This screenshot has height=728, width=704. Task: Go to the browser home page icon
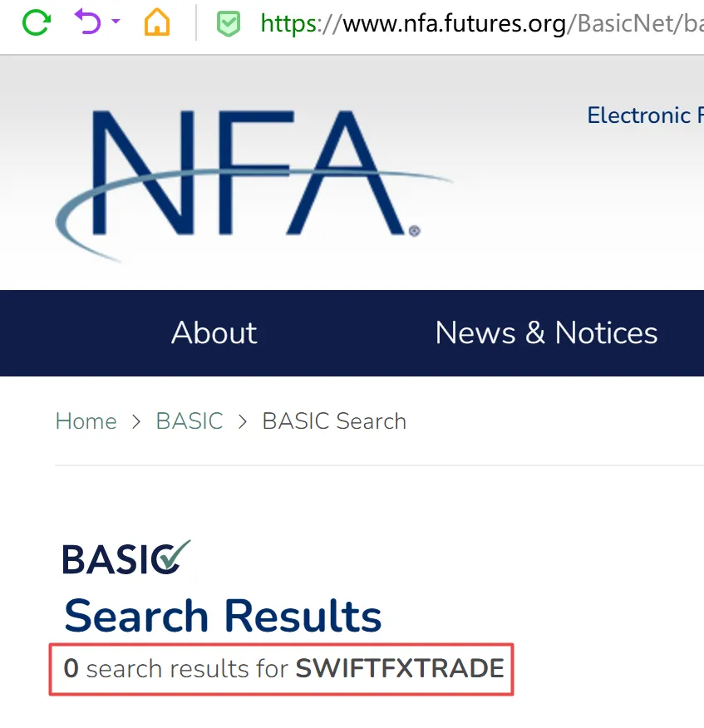(x=157, y=22)
